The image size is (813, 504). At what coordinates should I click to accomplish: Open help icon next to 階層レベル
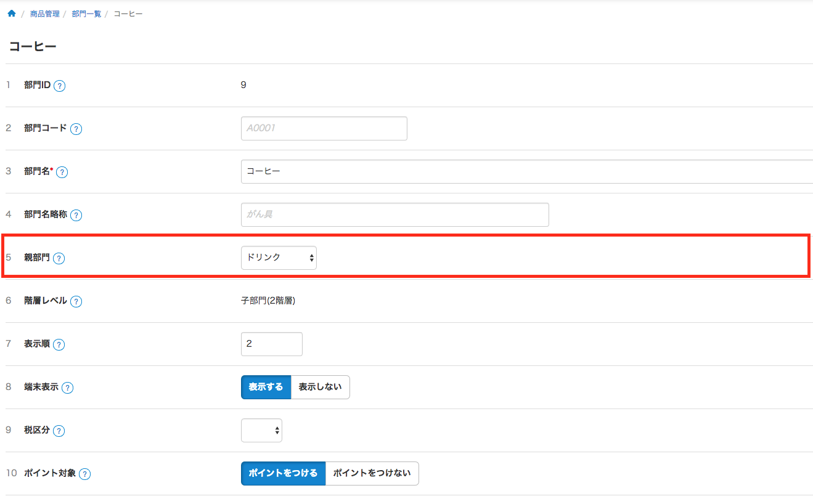coord(76,301)
